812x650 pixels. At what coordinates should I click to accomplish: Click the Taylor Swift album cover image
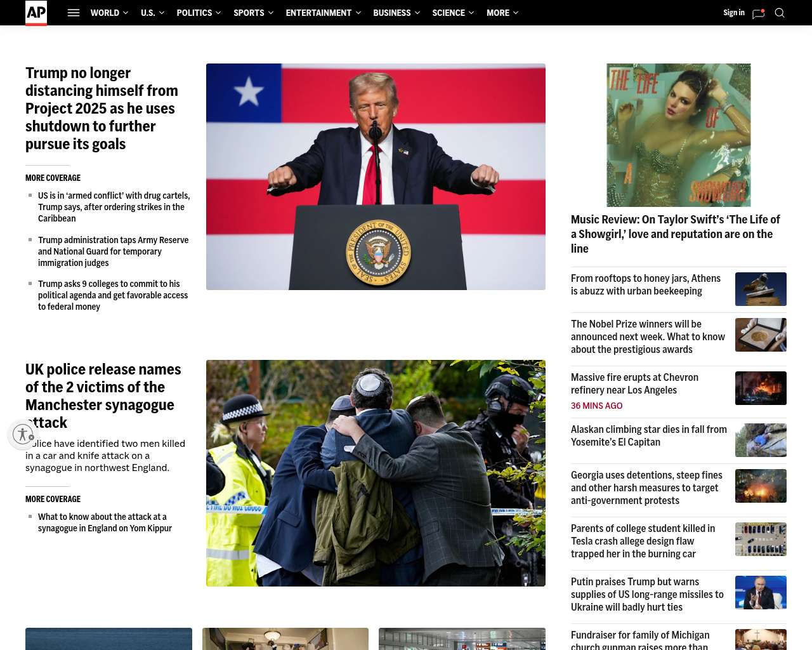tap(679, 135)
